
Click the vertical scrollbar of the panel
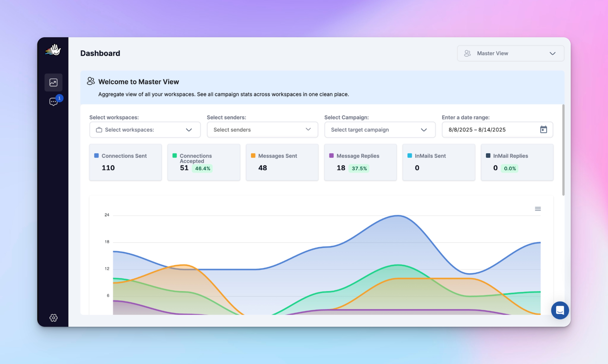(563, 150)
